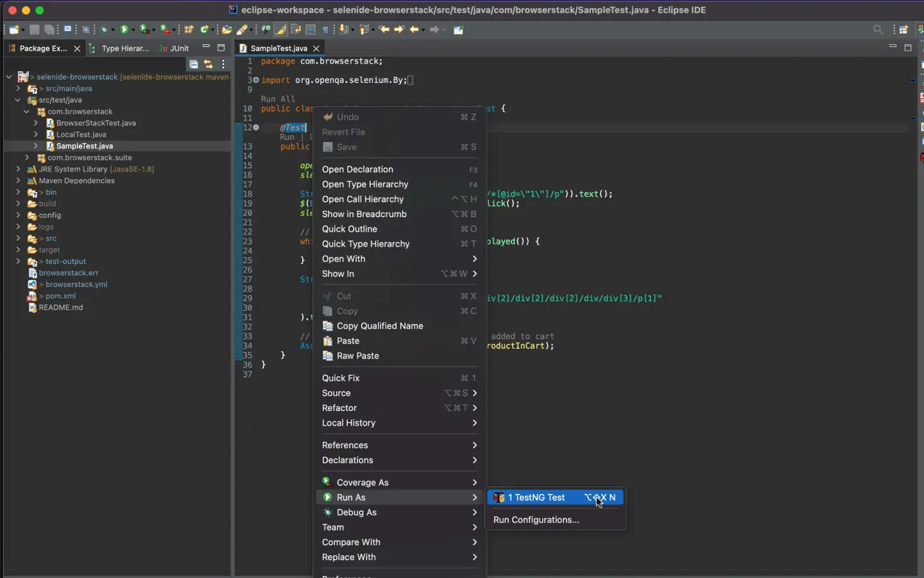Click the Open Type toolbar icon
924x578 pixels.
click(x=226, y=30)
